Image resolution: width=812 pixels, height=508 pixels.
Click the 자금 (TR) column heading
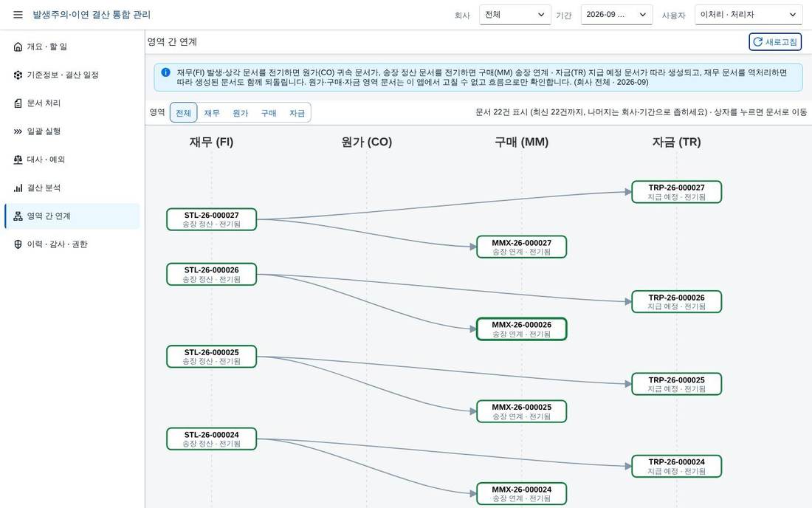click(676, 142)
